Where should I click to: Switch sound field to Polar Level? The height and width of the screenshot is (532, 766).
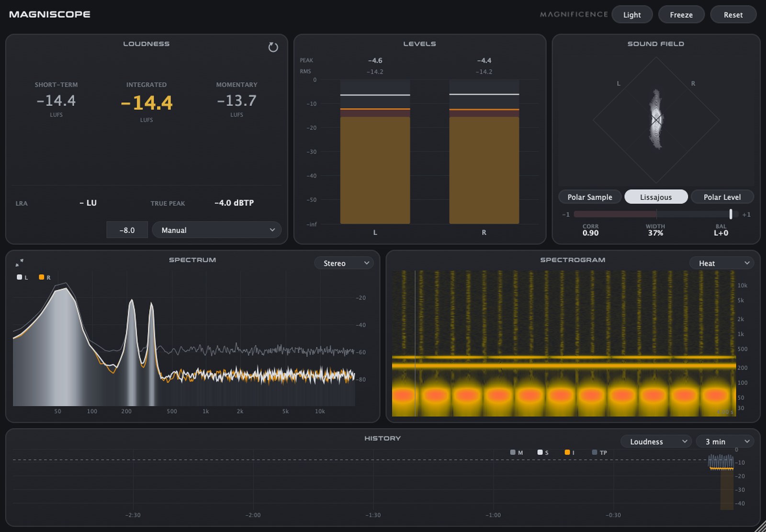[722, 197]
